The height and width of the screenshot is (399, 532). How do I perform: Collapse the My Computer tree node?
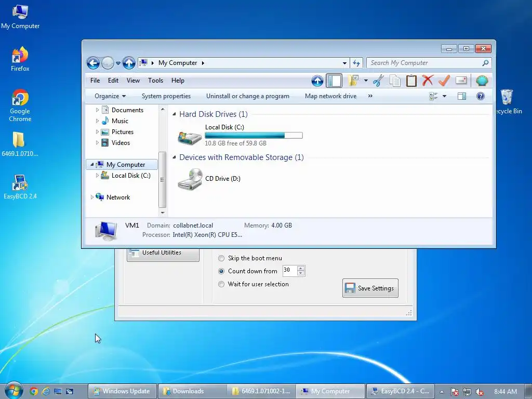pyautogui.click(x=92, y=165)
